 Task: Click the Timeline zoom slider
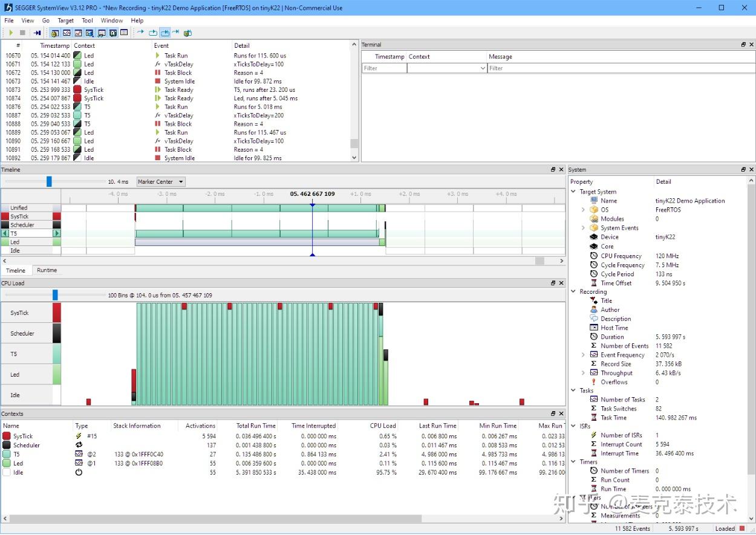[x=50, y=181]
